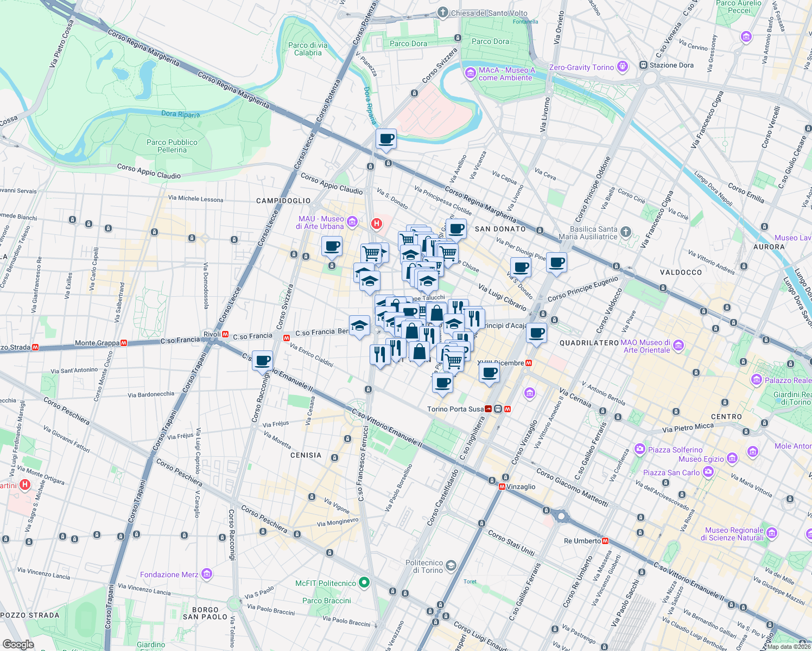
Task: Click the Google logo
Action: coord(19,643)
